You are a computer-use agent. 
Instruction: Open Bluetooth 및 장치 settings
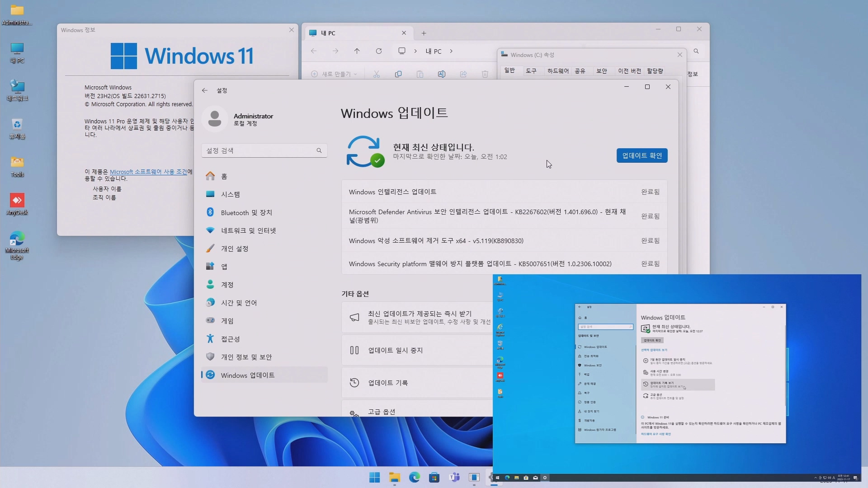[x=264, y=212]
